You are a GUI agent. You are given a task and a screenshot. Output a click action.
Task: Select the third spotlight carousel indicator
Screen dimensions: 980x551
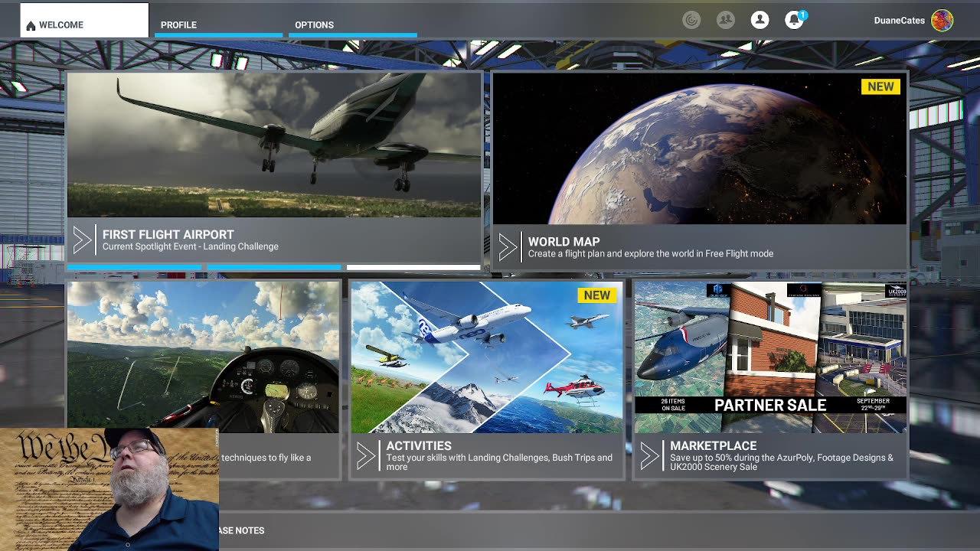coord(413,268)
